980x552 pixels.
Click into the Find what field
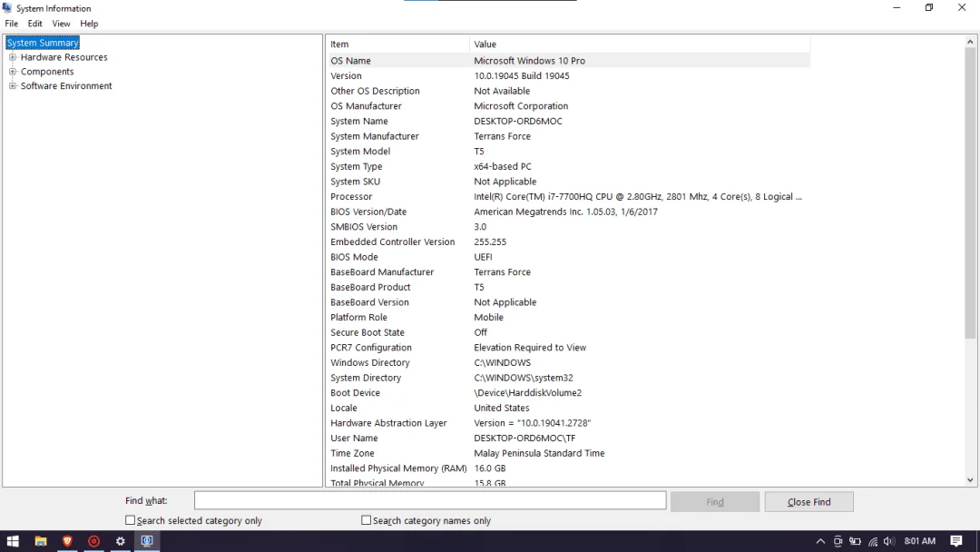430,501
